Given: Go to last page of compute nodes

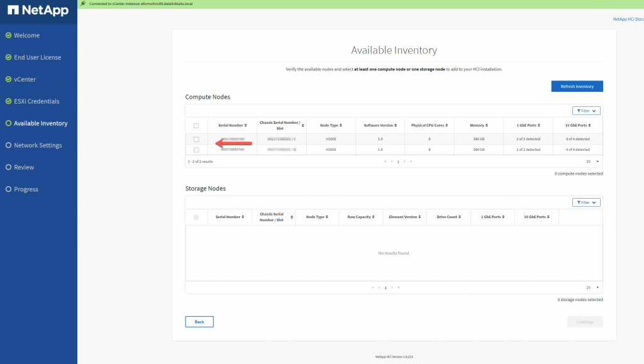Looking at the screenshot, I should pos(411,162).
